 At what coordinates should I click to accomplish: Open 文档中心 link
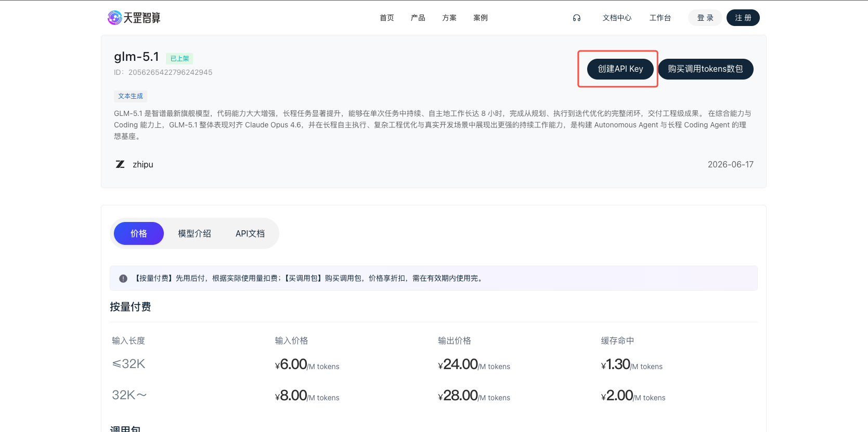pyautogui.click(x=617, y=18)
